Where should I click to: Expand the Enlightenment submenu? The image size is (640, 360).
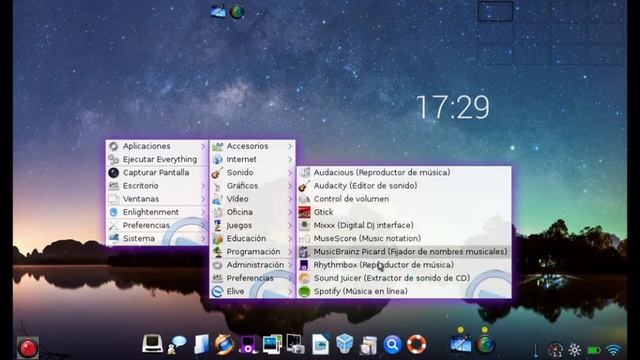[x=157, y=212]
